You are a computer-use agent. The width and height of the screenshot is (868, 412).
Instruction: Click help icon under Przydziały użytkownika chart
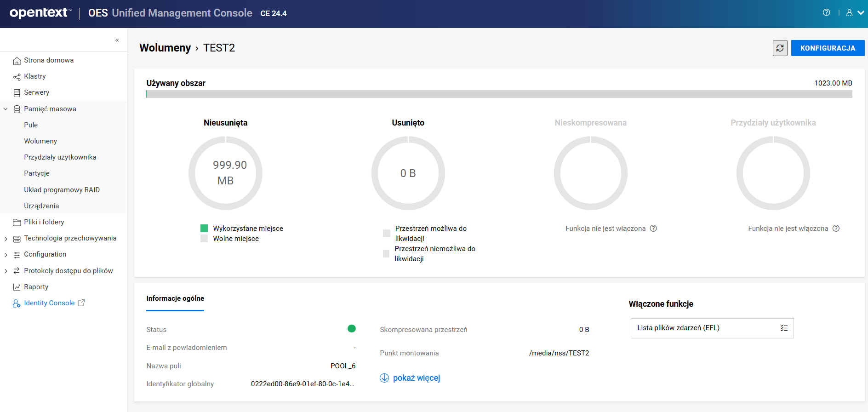[x=836, y=229]
